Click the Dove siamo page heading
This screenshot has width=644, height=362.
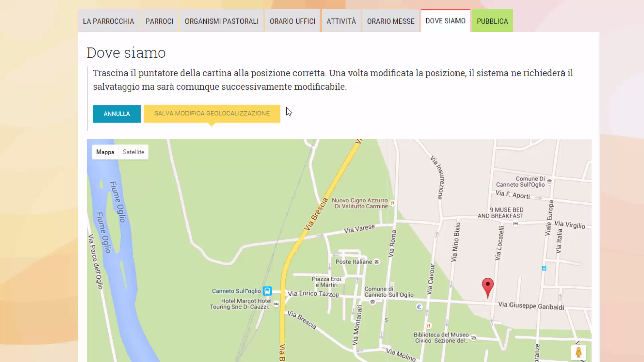pyautogui.click(x=126, y=53)
